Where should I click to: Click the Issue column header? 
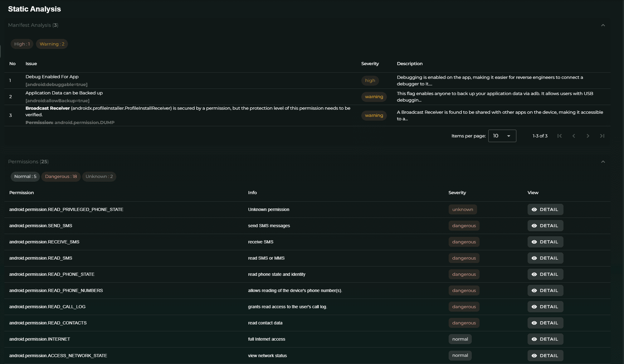31,64
